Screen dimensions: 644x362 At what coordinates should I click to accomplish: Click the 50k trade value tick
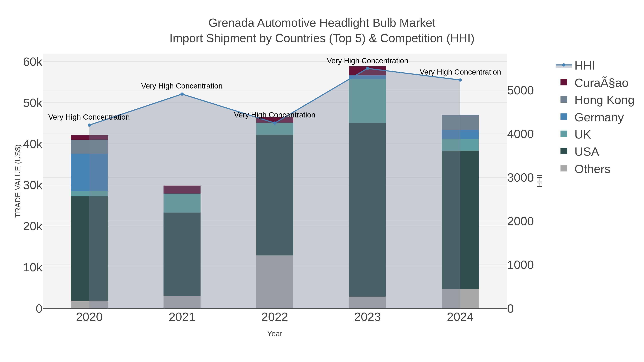point(33,103)
